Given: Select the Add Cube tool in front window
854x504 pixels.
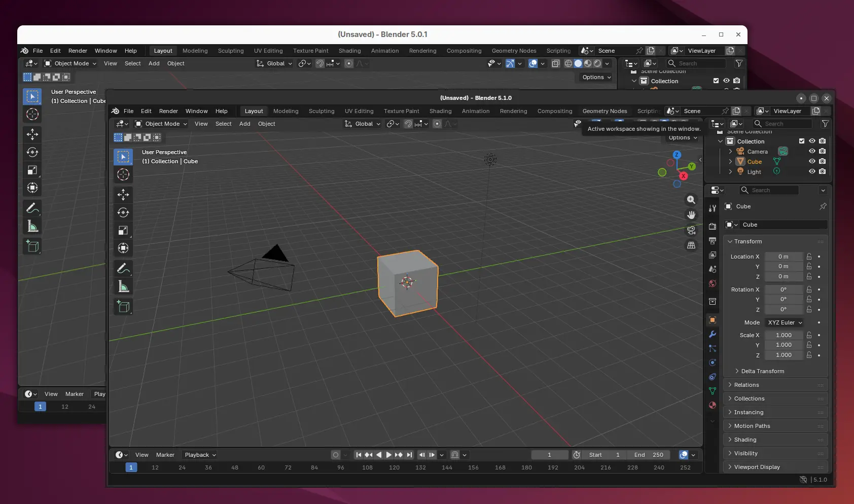Looking at the screenshot, I should click(x=123, y=306).
